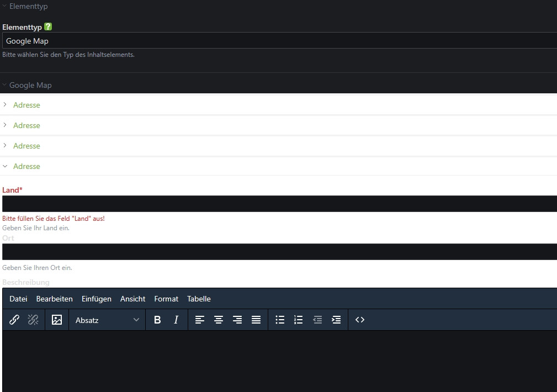This screenshot has width=557, height=392.
Task: Center align the text
Action: click(x=219, y=320)
